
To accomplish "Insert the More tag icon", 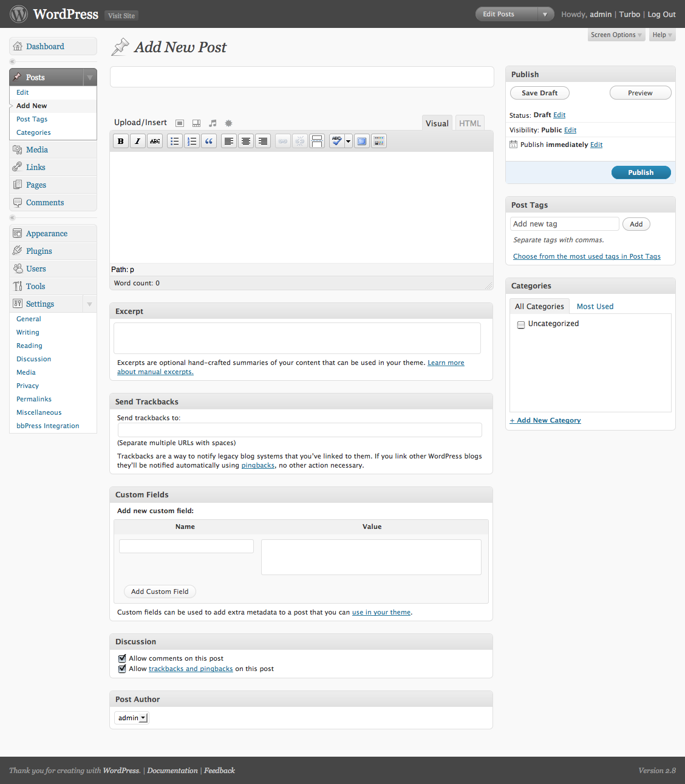I will 317,141.
